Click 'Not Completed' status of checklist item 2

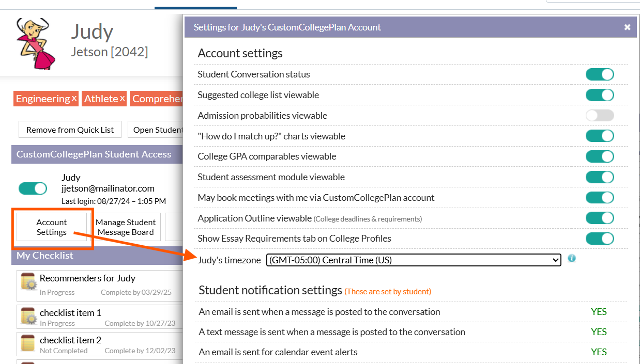(x=64, y=351)
